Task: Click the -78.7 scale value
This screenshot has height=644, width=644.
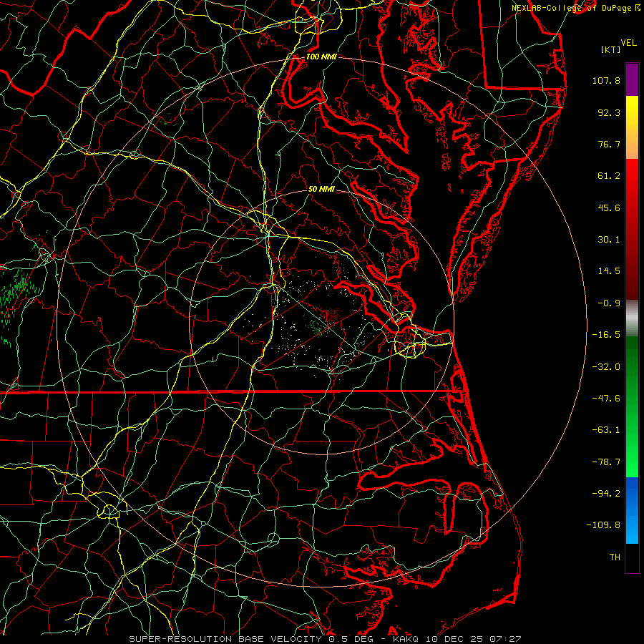Action: click(606, 462)
